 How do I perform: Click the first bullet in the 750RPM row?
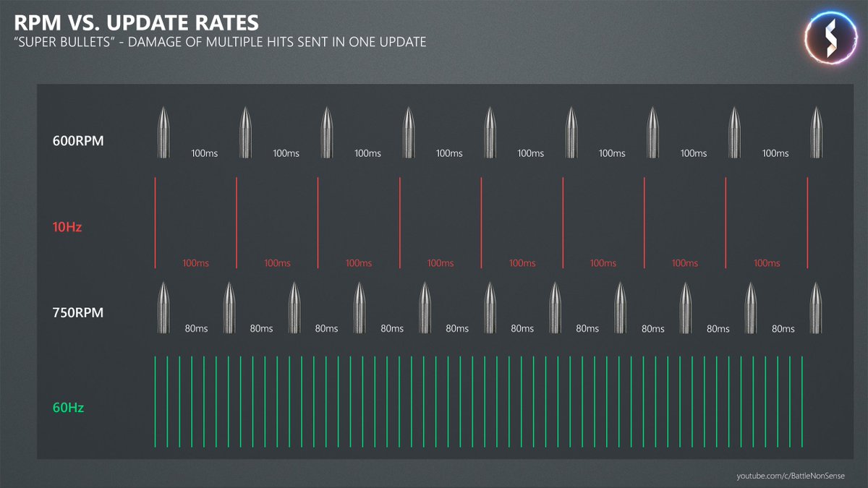click(x=163, y=308)
